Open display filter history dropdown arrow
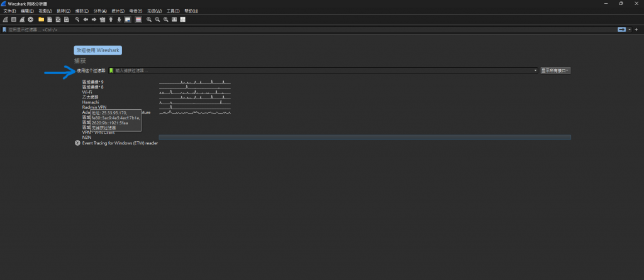Image resolution: width=644 pixels, height=280 pixels. pyautogui.click(x=630, y=30)
